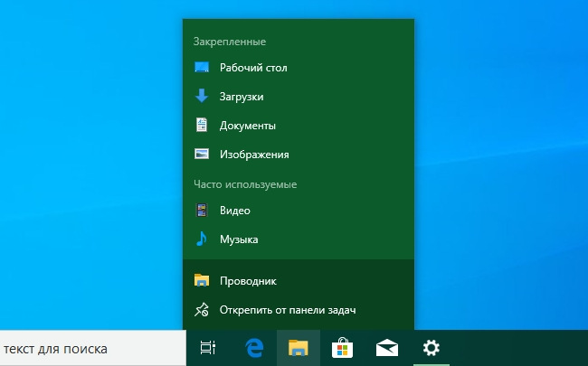
Task: Open Microsoft Store from the taskbar
Action: point(342,348)
